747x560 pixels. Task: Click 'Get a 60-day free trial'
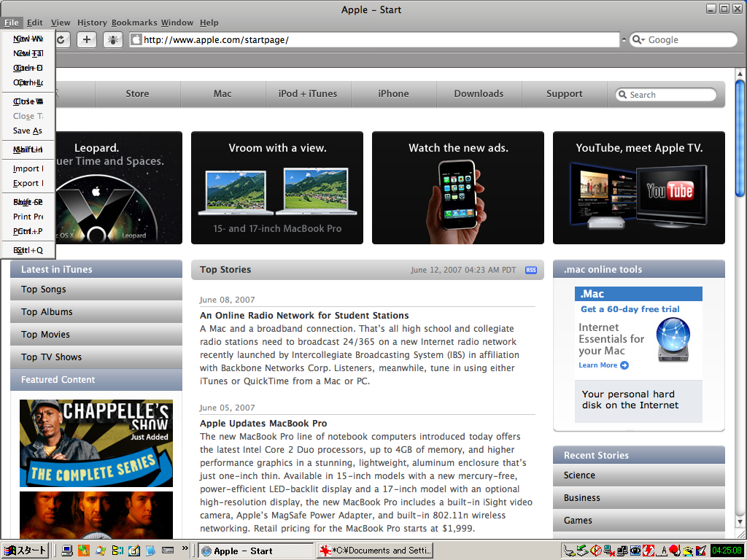tap(630, 309)
